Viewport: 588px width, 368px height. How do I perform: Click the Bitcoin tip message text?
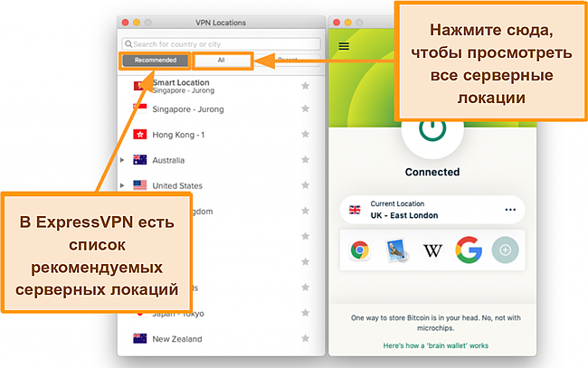tap(435, 323)
